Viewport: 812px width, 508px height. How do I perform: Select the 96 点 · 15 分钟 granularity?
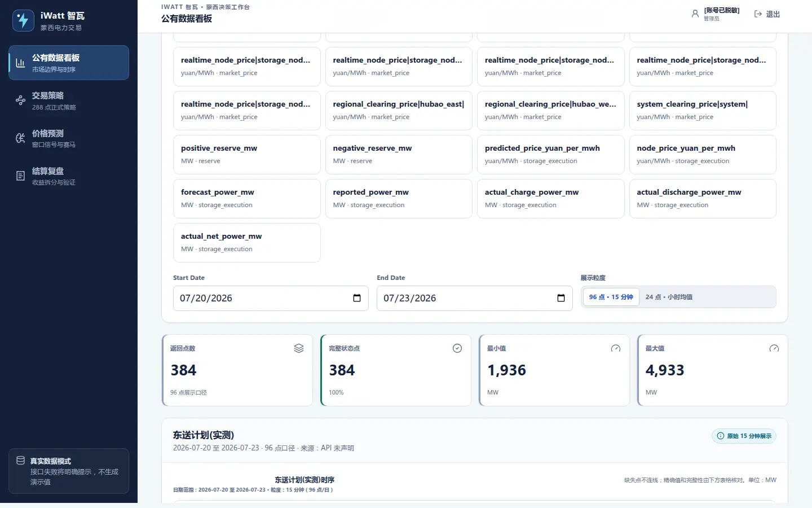pyautogui.click(x=611, y=297)
